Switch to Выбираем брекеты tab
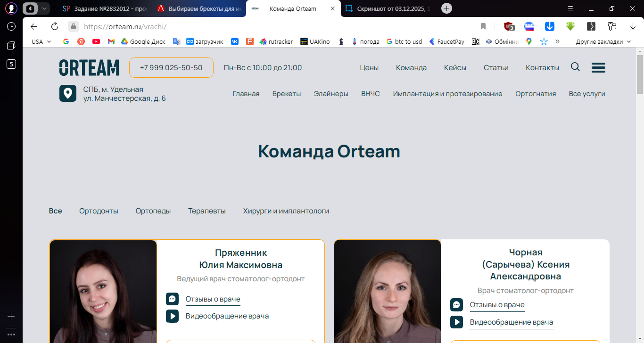This screenshot has height=343, width=644. pos(198,8)
